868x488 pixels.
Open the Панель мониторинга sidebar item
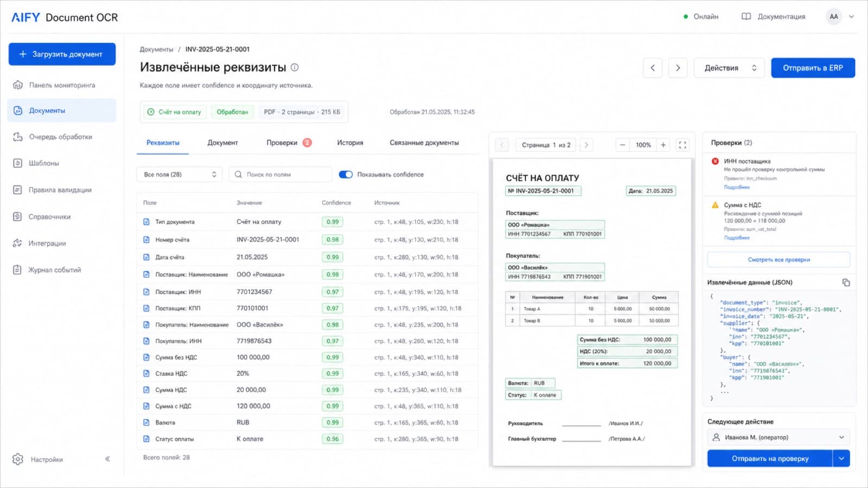(x=62, y=85)
